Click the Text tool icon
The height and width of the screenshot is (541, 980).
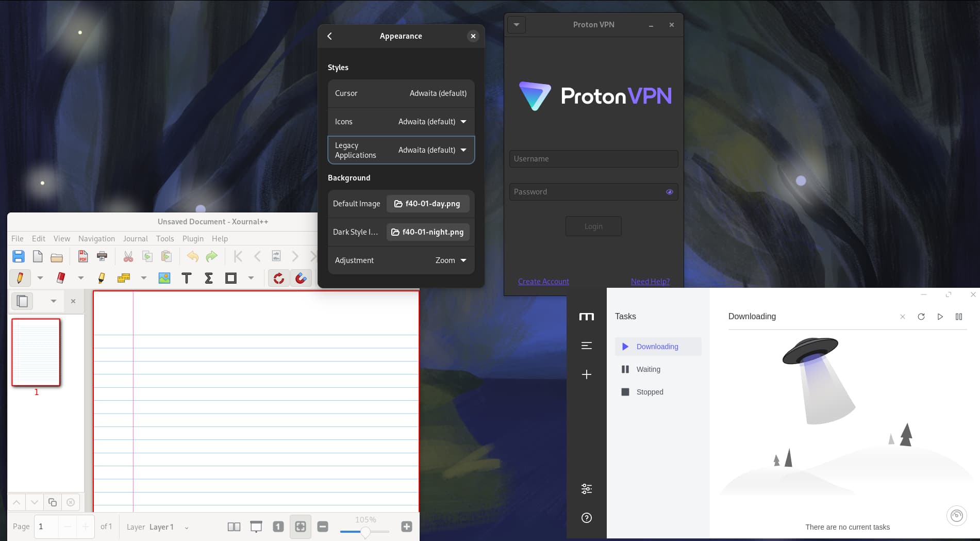coord(187,278)
